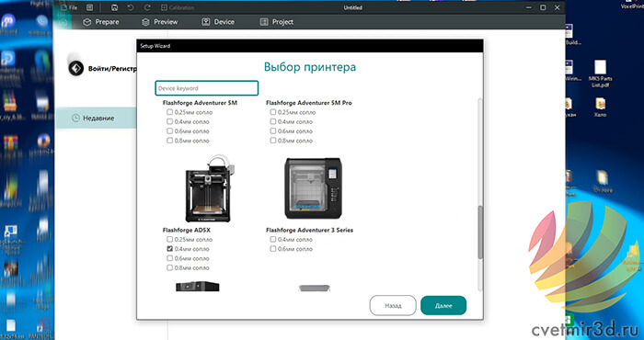Check Adventurer 3 Series 0.4мм сопло

tap(273, 239)
